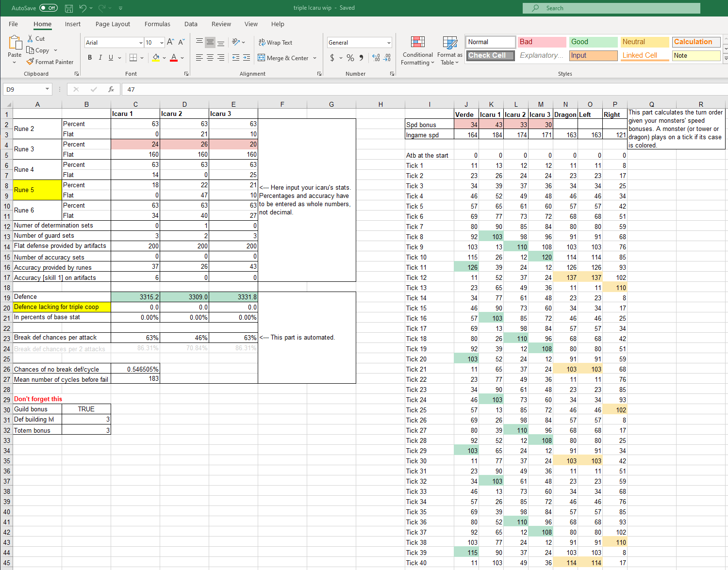The height and width of the screenshot is (570, 728).
Task: Toggle Italic formatting
Action: click(x=100, y=58)
